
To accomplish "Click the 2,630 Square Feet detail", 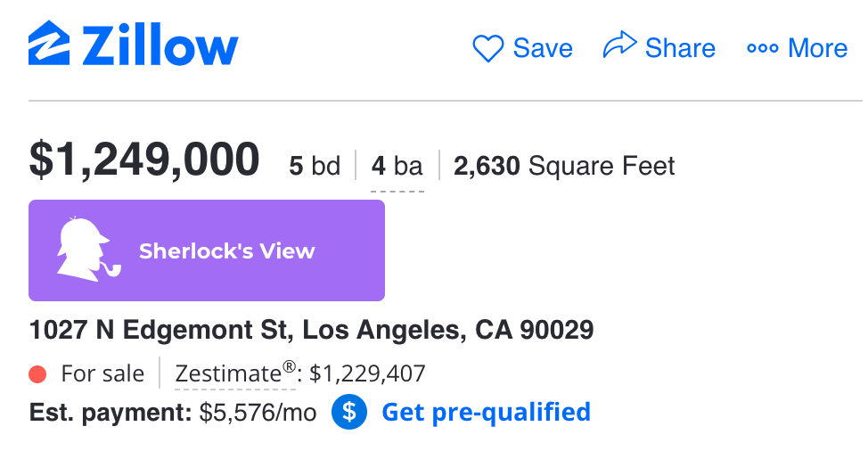I will coord(564,166).
